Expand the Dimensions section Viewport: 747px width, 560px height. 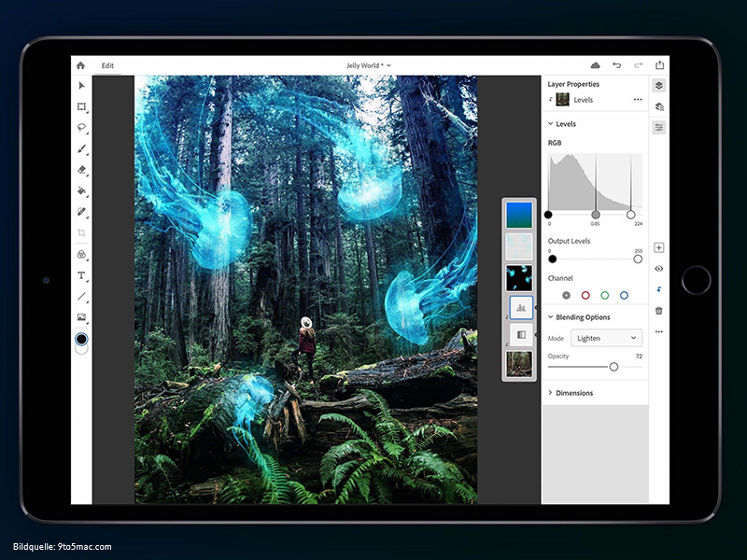577,392
